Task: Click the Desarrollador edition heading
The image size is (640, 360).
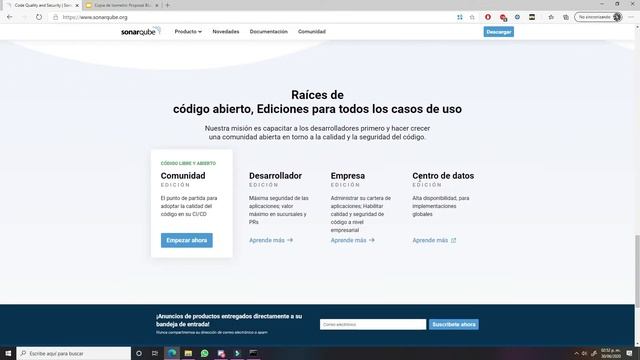Action: pos(276,176)
